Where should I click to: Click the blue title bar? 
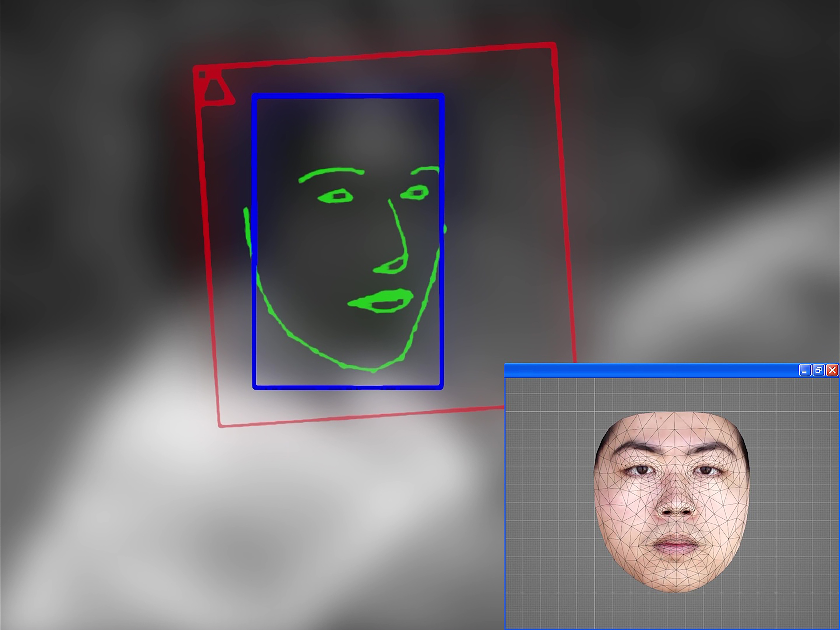(x=646, y=370)
